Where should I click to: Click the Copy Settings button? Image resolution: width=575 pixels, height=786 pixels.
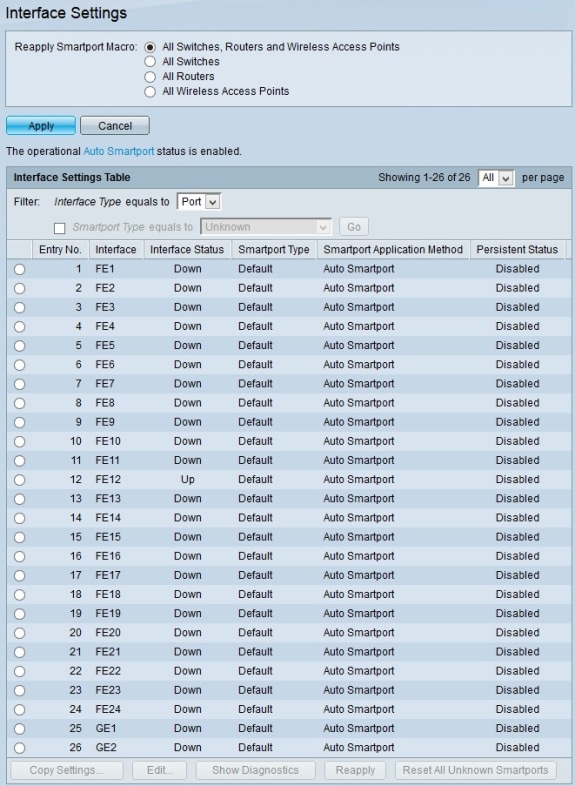click(67, 770)
